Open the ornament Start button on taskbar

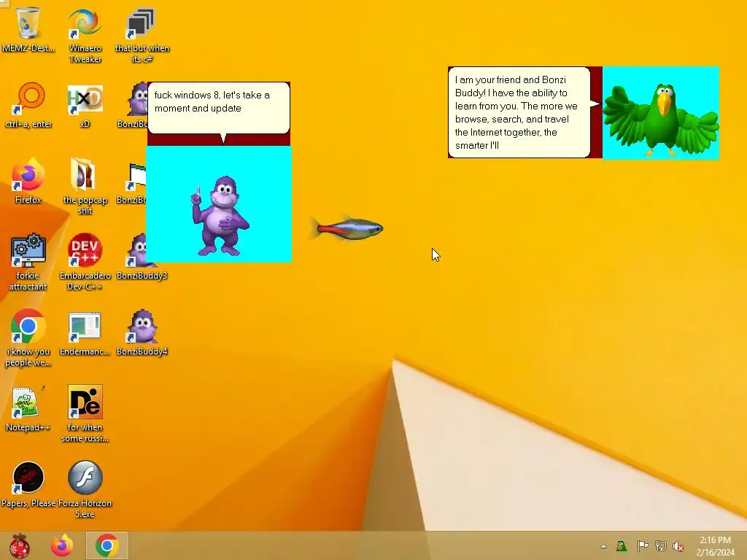click(x=19, y=545)
